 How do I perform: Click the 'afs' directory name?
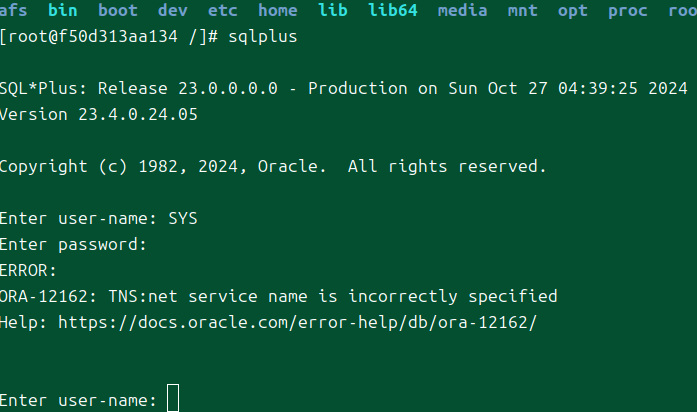click(x=14, y=11)
